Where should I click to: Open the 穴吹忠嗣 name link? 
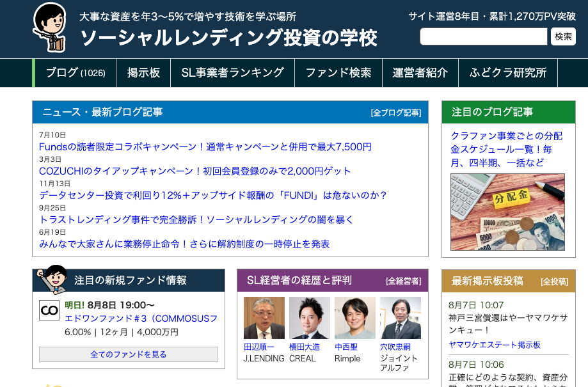395,347
